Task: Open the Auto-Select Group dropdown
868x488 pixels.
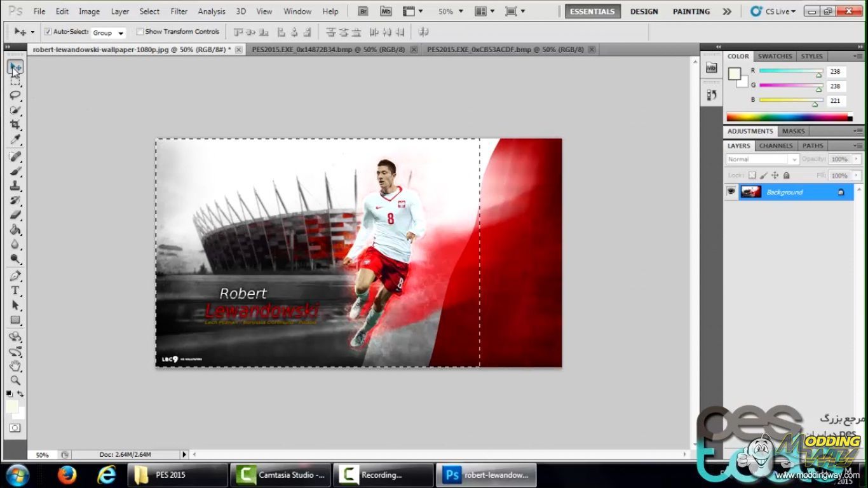Action: pyautogui.click(x=109, y=32)
